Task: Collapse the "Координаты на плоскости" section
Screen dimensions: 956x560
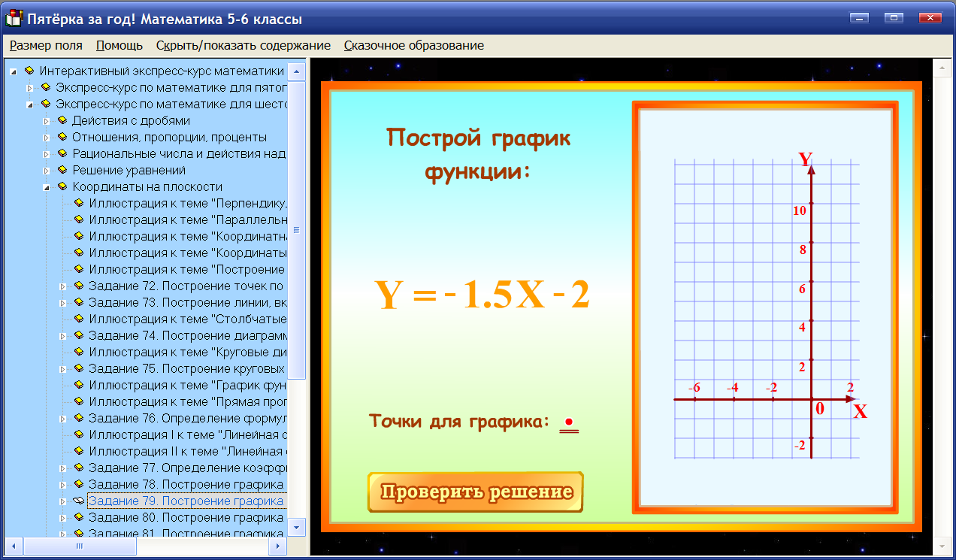Action: pyautogui.click(x=48, y=186)
